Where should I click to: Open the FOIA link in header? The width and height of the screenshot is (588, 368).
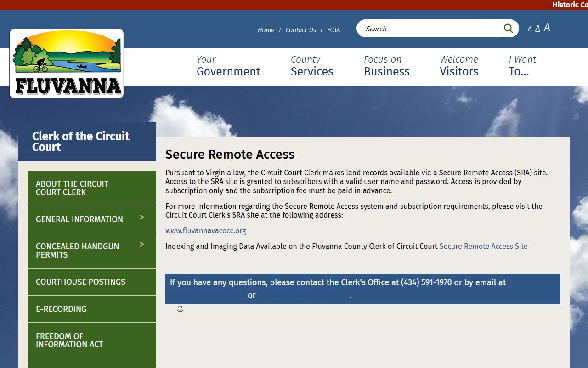click(334, 30)
